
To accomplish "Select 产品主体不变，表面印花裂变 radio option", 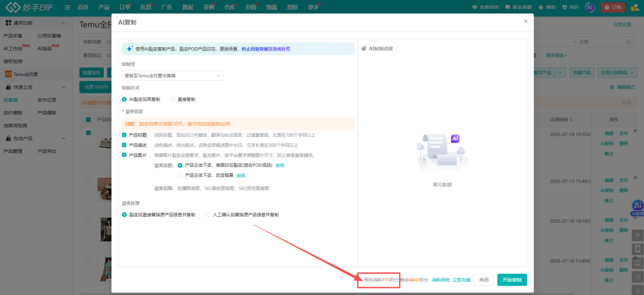I will (180, 166).
